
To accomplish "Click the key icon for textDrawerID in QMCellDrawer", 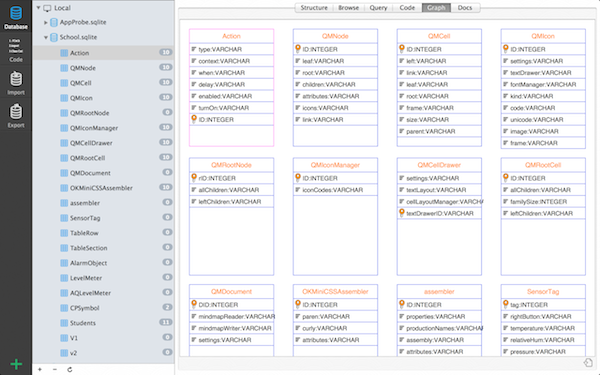I will click(x=401, y=213).
